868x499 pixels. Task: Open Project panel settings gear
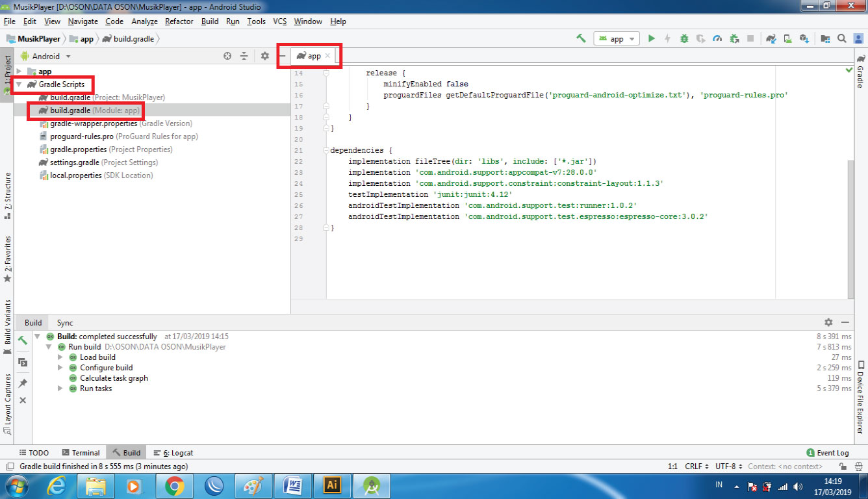264,56
